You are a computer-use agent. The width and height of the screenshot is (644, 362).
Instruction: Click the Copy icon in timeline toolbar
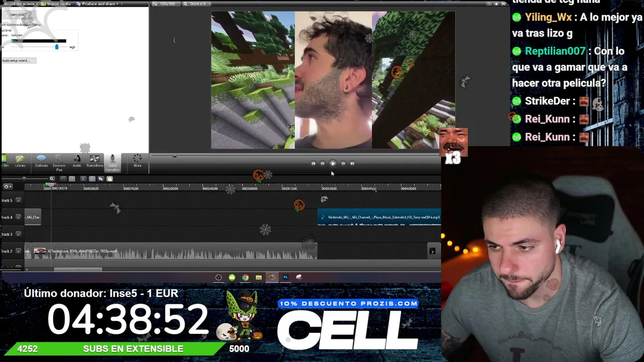(x=101, y=178)
